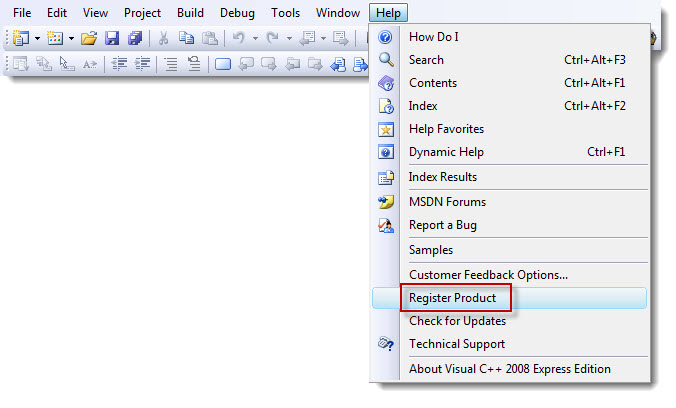
Task: Click the Comment Out Selected Lines icon
Action: pyautogui.click(x=171, y=64)
